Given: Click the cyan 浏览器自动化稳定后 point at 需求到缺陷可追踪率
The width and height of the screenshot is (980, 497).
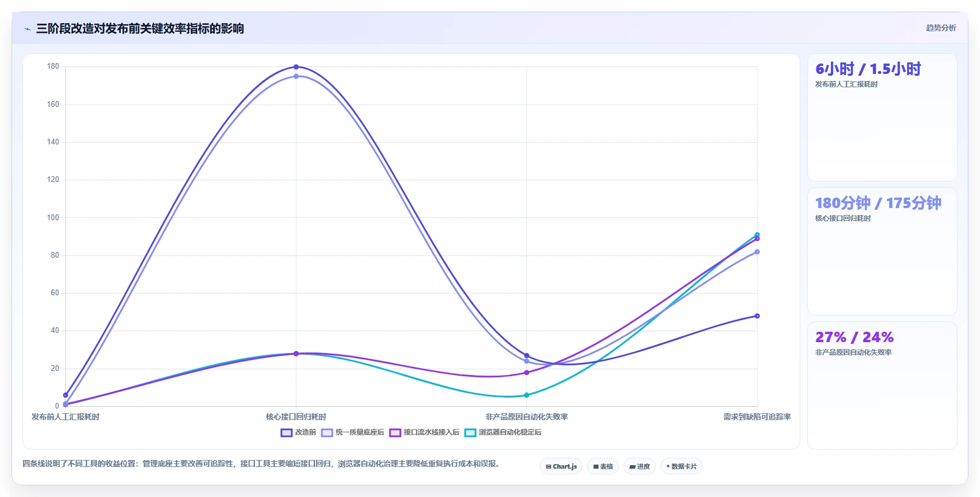Looking at the screenshot, I should click(757, 235).
